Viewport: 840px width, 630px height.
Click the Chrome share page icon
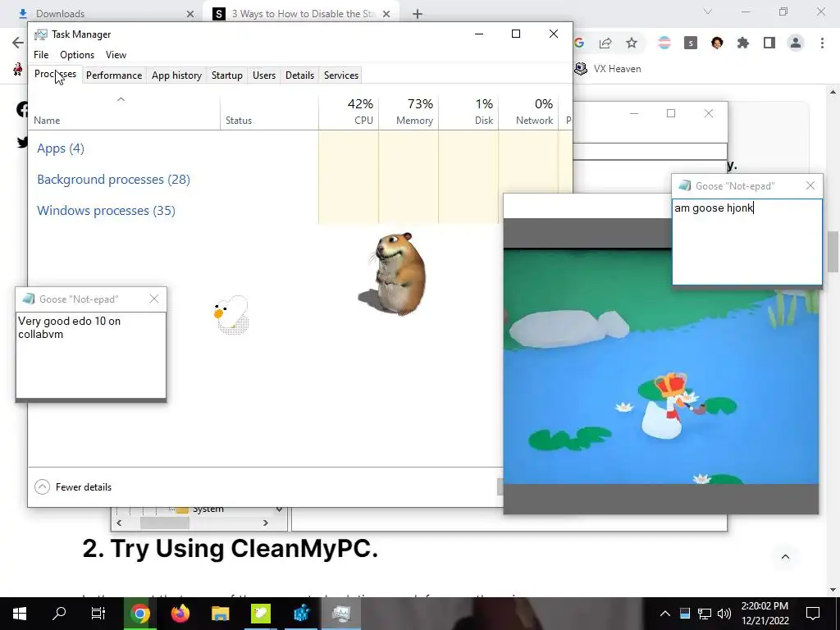605,43
